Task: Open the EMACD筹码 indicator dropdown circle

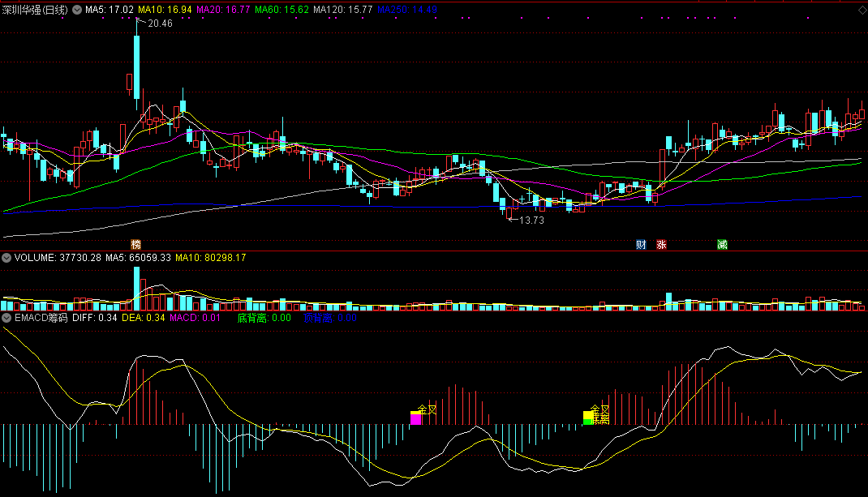Action: [6, 318]
